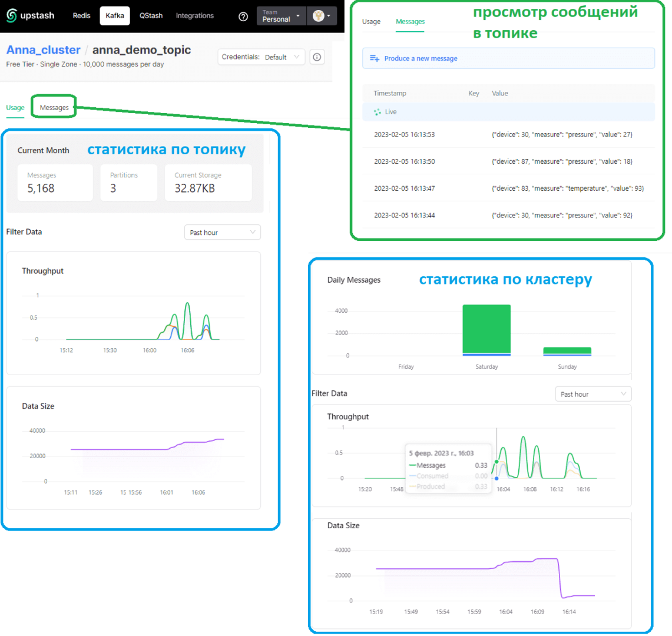Open the Team Personal dropdown
Screen dimensions: 672x636
click(281, 16)
